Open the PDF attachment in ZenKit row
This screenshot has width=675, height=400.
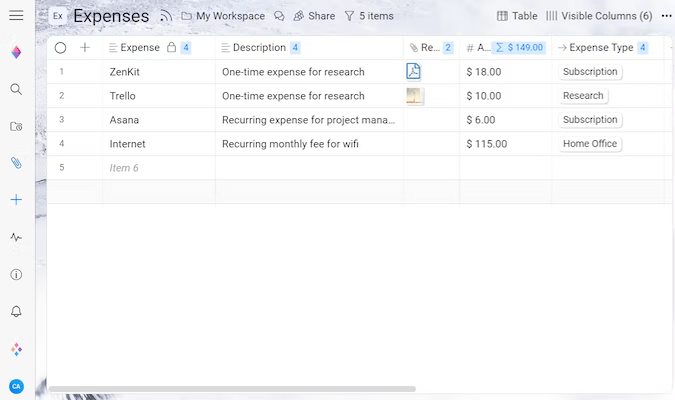[x=413, y=71]
